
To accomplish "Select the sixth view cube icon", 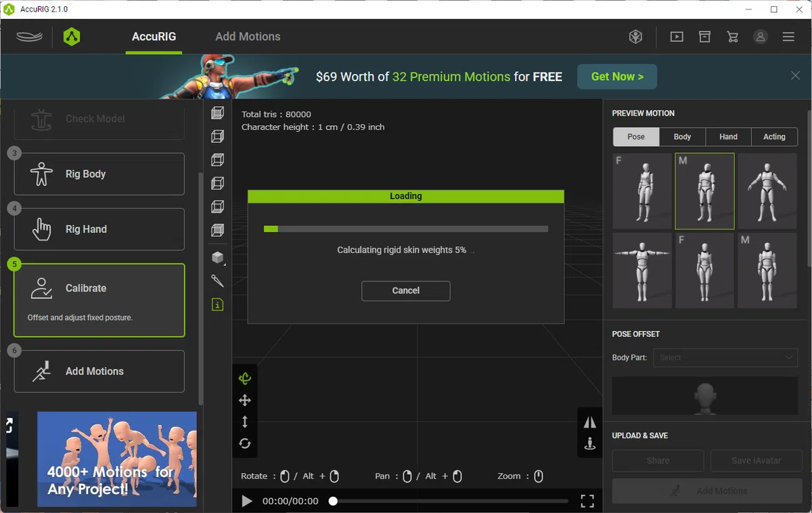I will click(x=217, y=230).
